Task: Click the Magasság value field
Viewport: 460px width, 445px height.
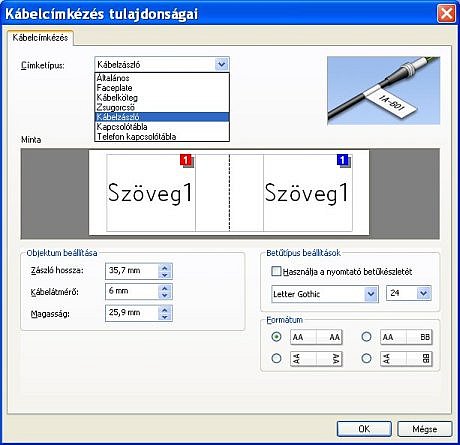Action: pyautogui.click(x=132, y=313)
